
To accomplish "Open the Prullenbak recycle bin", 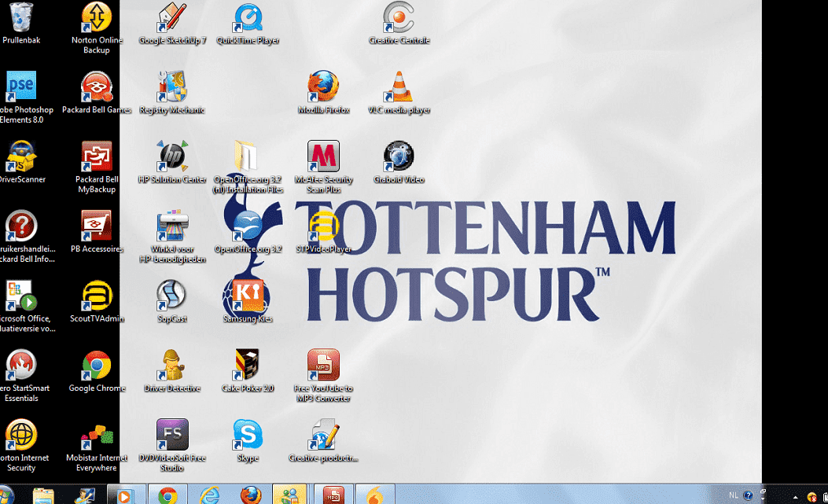I will tap(21, 17).
